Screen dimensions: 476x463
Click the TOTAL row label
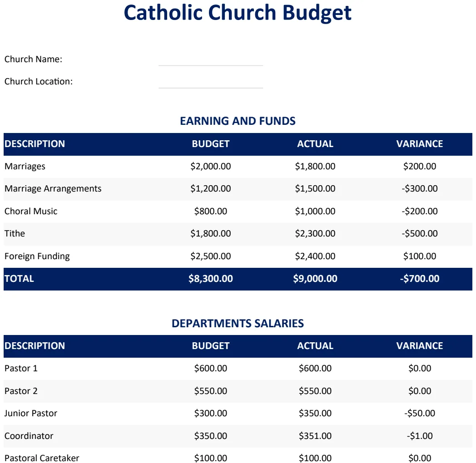[19, 279]
